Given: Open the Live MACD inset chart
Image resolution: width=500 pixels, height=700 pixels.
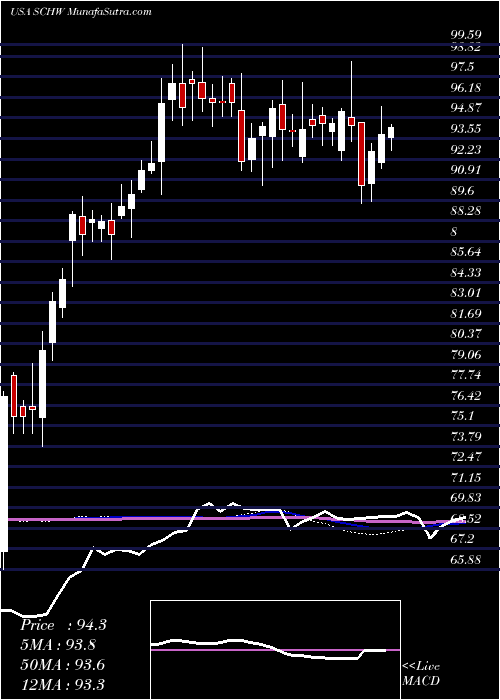Looking at the screenshot, I should [275, 650].
